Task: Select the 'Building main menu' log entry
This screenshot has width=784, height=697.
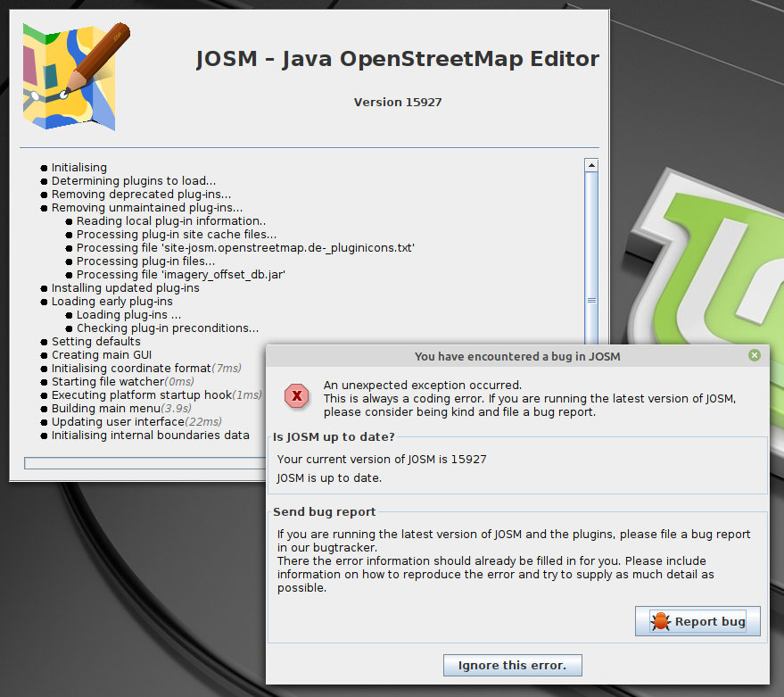Action: coord(121,408)
